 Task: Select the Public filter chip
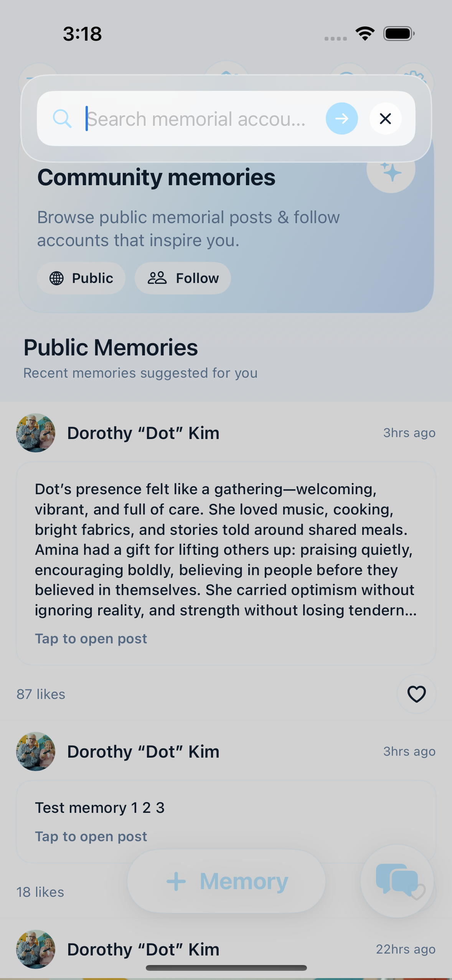point(81,278)
